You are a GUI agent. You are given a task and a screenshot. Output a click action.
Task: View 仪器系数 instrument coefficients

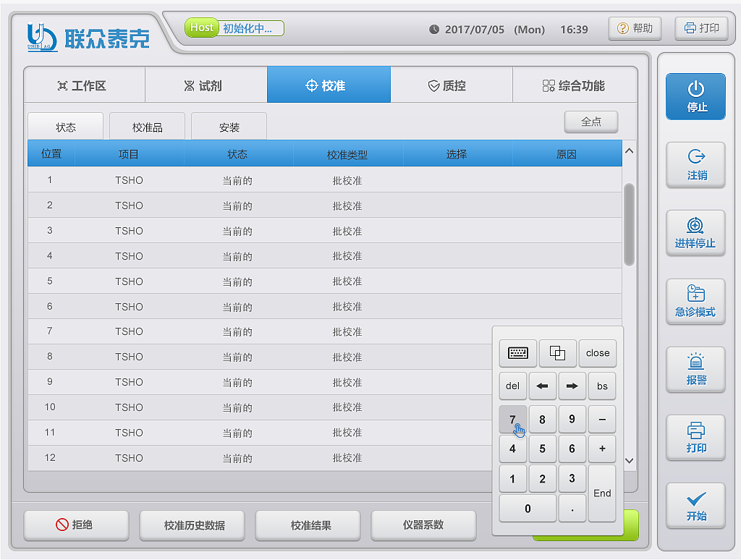pos(423,525)
